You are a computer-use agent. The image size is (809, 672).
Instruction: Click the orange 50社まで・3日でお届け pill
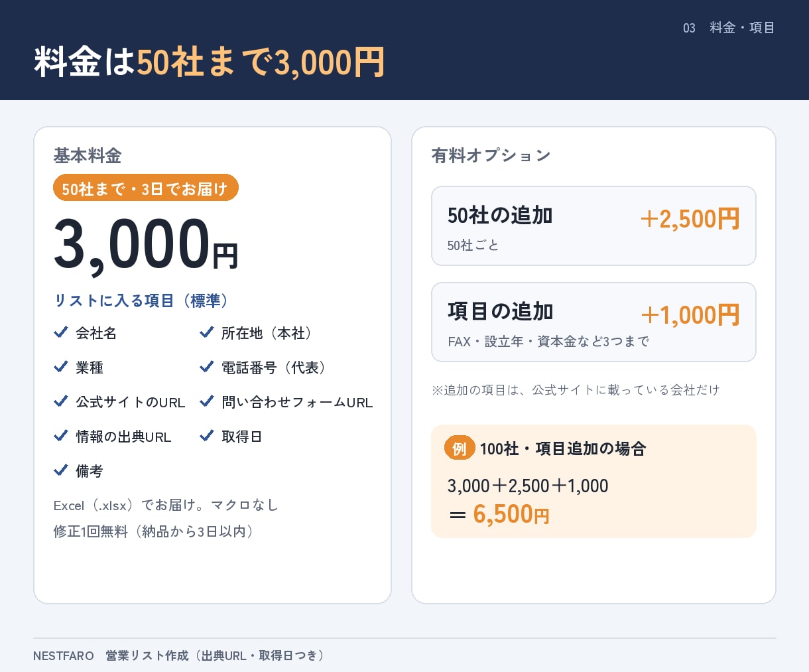[x=146, y=188]
